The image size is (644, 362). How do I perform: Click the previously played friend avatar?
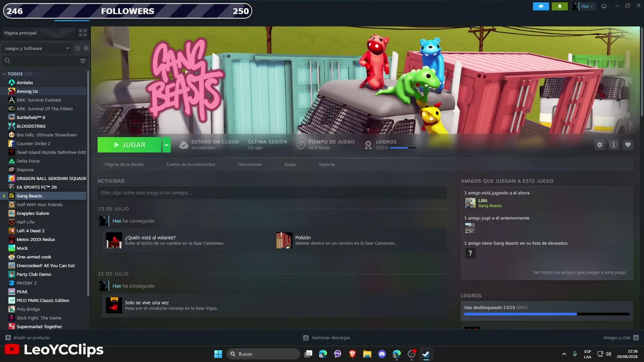click(470, 228)
